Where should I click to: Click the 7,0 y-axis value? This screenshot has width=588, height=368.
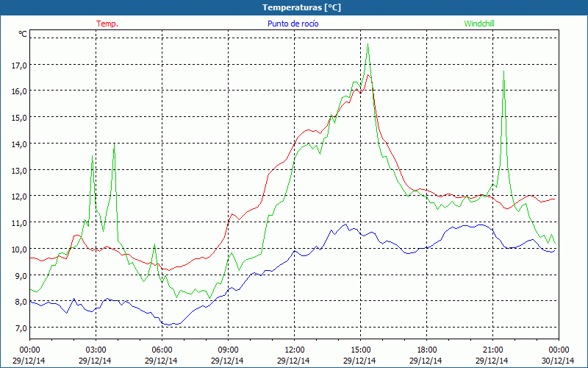[21, 328]
